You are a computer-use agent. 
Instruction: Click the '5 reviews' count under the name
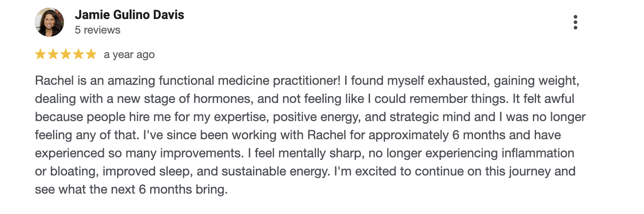[x=98, y=30]
